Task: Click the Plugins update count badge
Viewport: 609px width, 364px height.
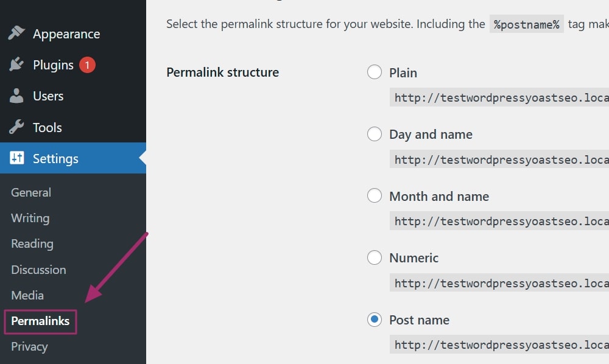Action: 87,65
